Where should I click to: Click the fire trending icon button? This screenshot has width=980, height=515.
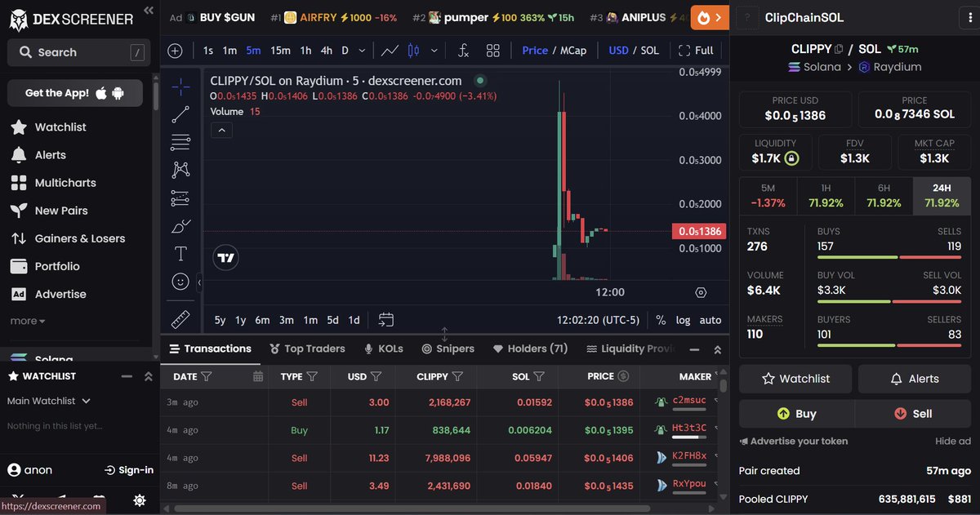pyautogui.click(x=710, y=17)
